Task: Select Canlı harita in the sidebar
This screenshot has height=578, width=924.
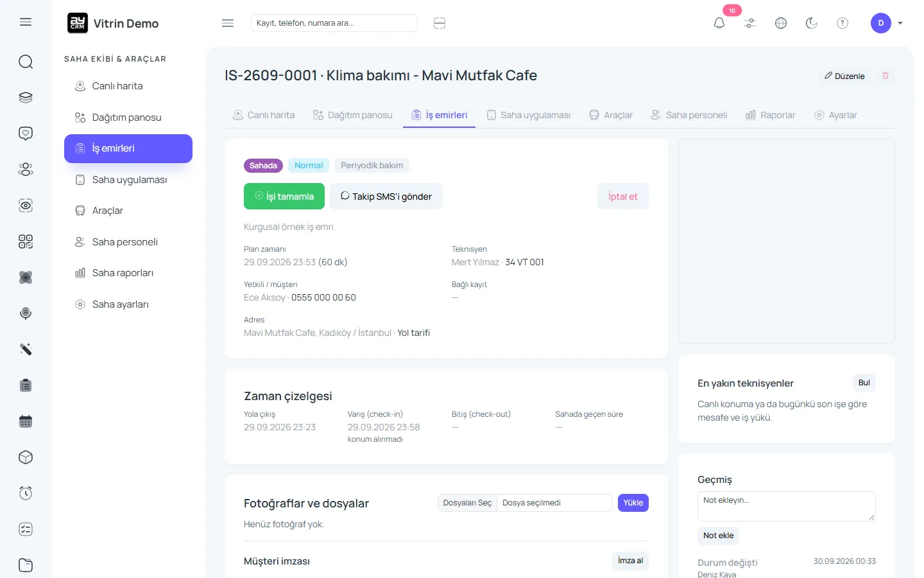Action: [x=128, y=86]
